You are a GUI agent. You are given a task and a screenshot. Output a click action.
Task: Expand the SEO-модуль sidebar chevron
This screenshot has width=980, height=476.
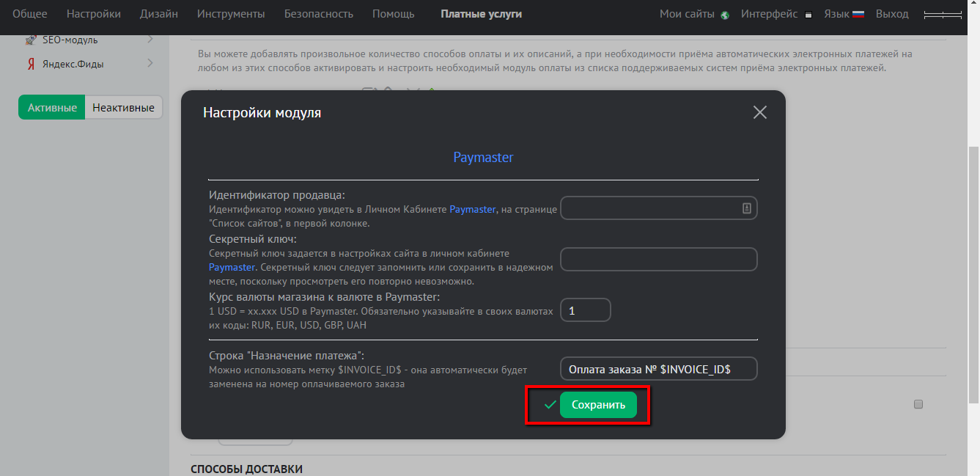pos(150,39)
